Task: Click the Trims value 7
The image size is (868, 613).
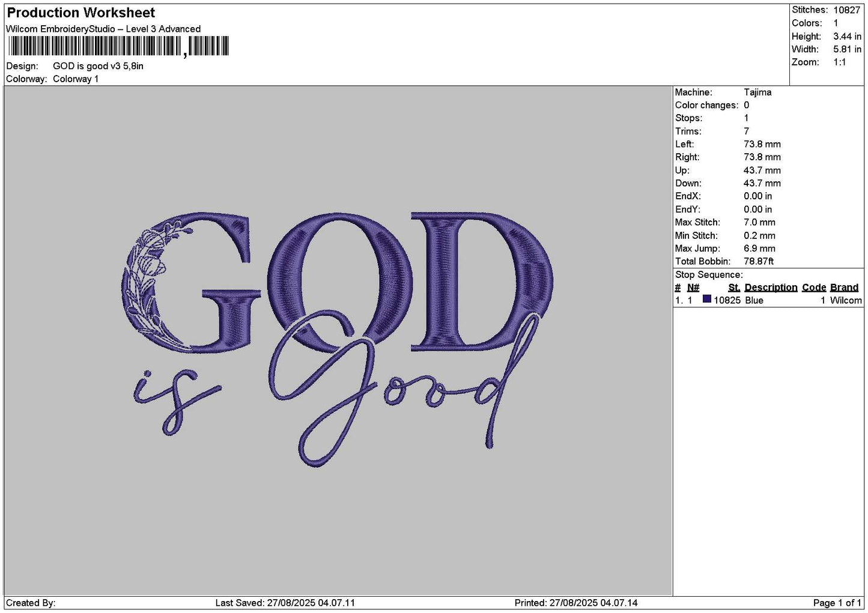Action: 746,131
